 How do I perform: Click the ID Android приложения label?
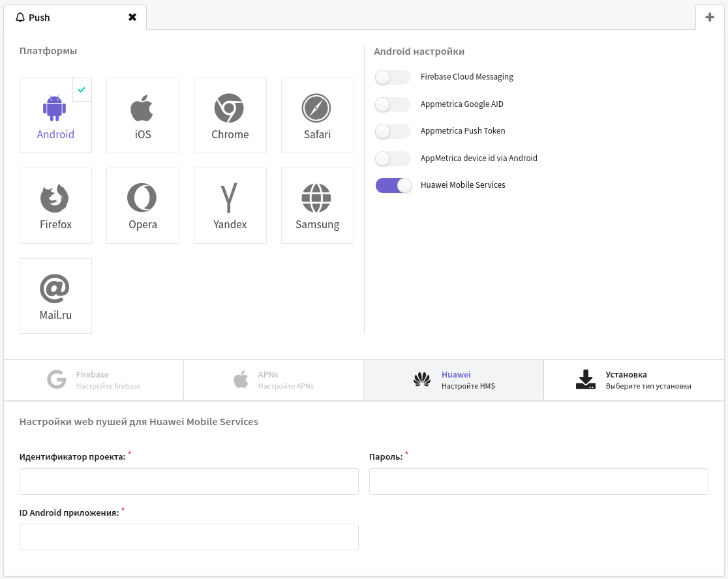(x=69, y=513)
